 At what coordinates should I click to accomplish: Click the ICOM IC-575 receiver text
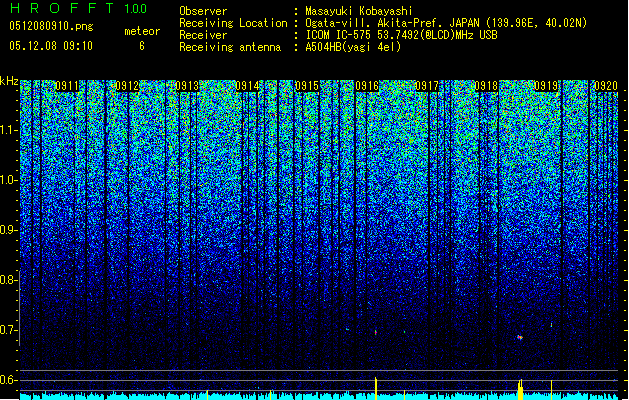tap(402, 35)
